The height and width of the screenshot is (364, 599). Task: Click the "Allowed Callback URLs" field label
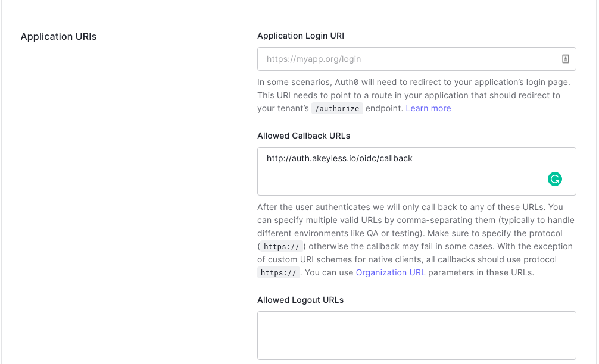(304, 136)
